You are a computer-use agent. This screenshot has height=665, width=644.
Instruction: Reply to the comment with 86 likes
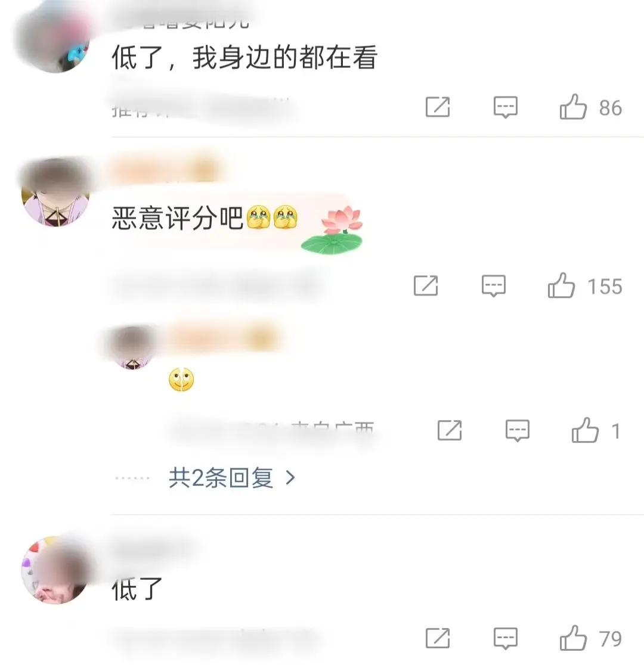tap(505, 107)
